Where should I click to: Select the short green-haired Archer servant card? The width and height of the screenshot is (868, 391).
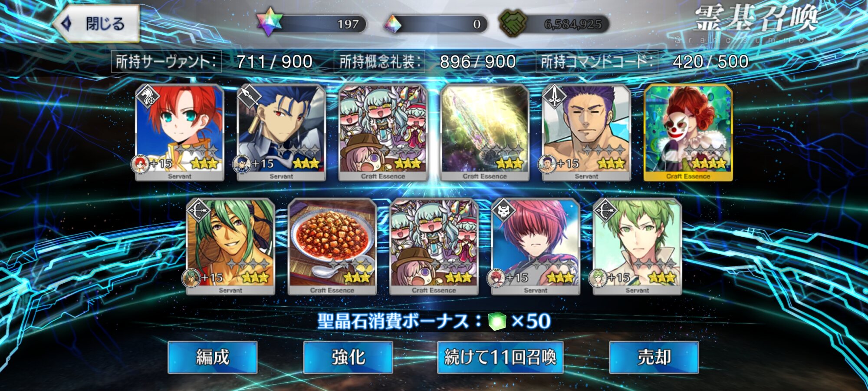637,246
